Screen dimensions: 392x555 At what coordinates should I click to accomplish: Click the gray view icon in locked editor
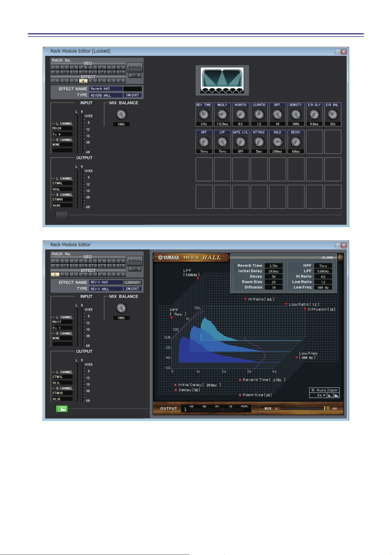62,215
